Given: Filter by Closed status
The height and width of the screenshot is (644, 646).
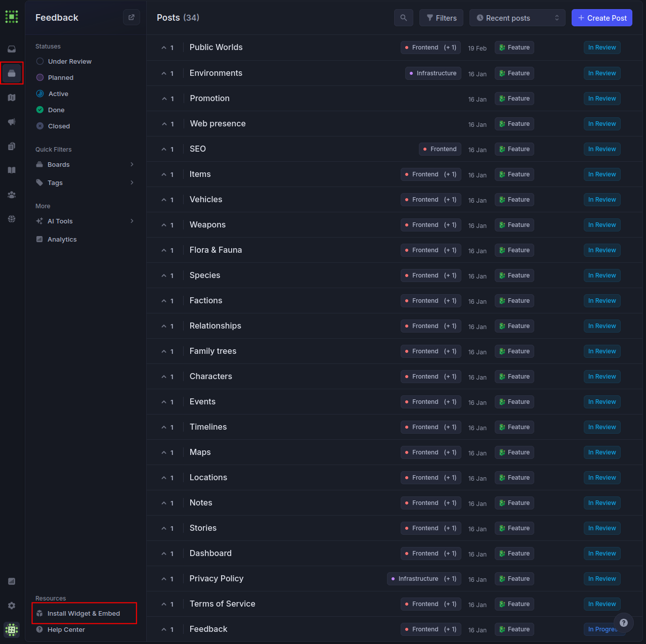Looking at the screenshot, I should [53, 126].
